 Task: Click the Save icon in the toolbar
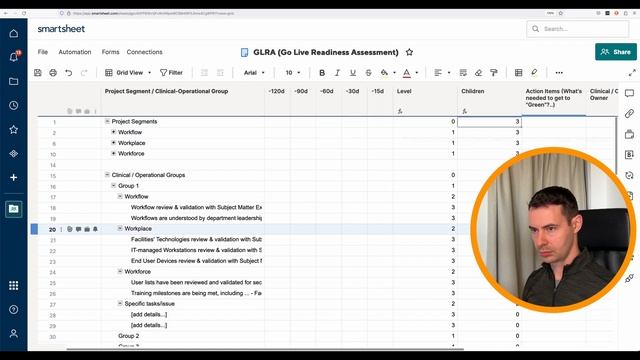point(38,73)
